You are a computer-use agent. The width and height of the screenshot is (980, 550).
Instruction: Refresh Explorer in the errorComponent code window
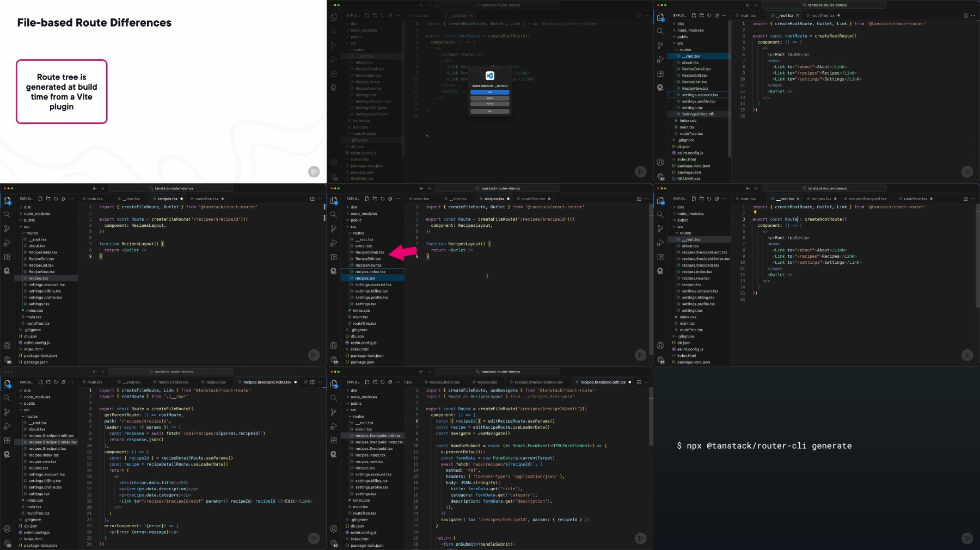[x=56, y=382]
